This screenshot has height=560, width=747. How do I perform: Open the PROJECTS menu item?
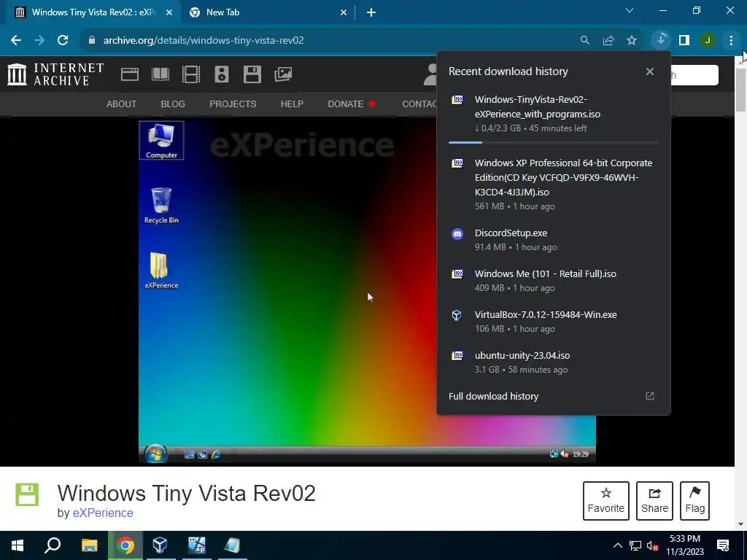(233, 104)
